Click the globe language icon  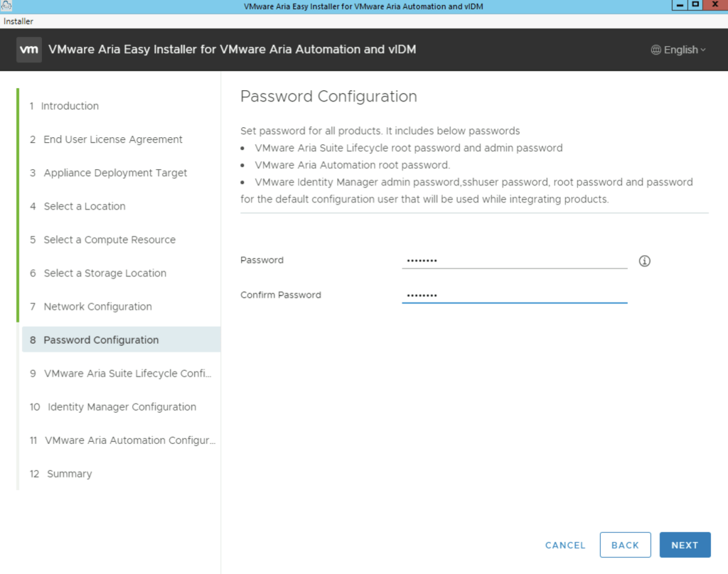click(x=655, y=50)
